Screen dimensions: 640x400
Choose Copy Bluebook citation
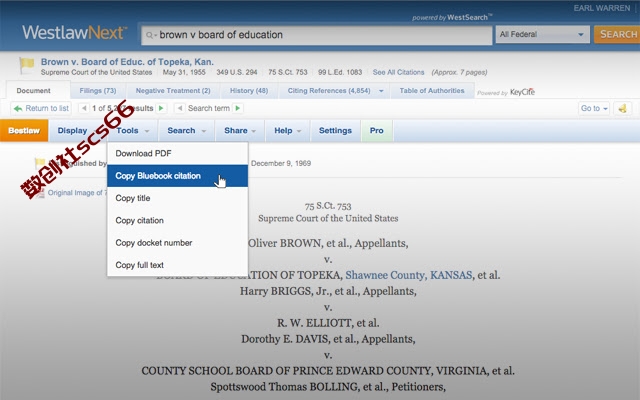[177, 176]
